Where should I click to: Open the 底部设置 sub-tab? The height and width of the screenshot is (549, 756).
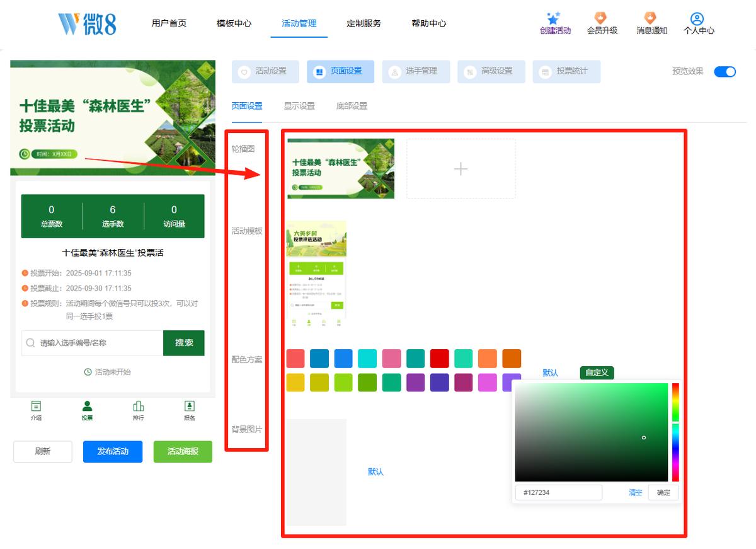[x=352, y=106]
